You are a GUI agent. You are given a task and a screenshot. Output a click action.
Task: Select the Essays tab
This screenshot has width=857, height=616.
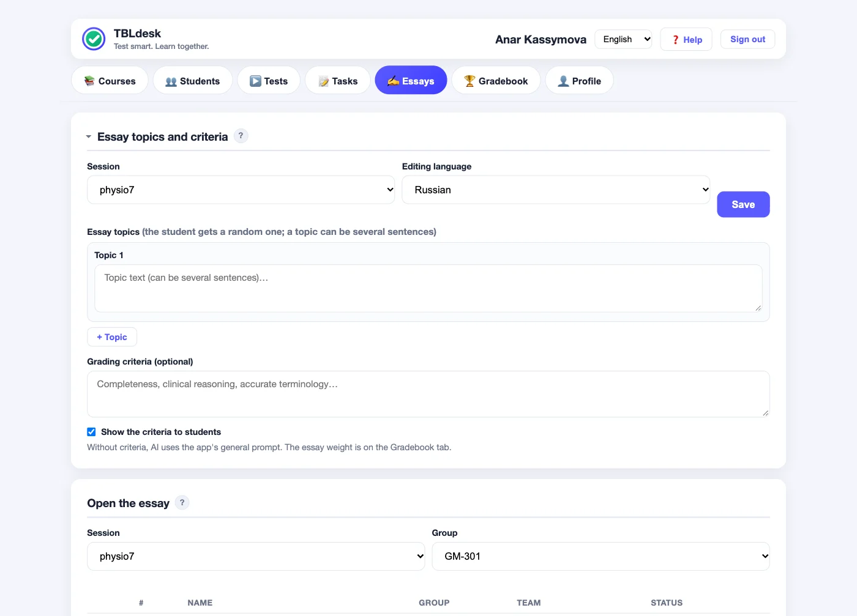pyautogui.click(x=411, y=81)
